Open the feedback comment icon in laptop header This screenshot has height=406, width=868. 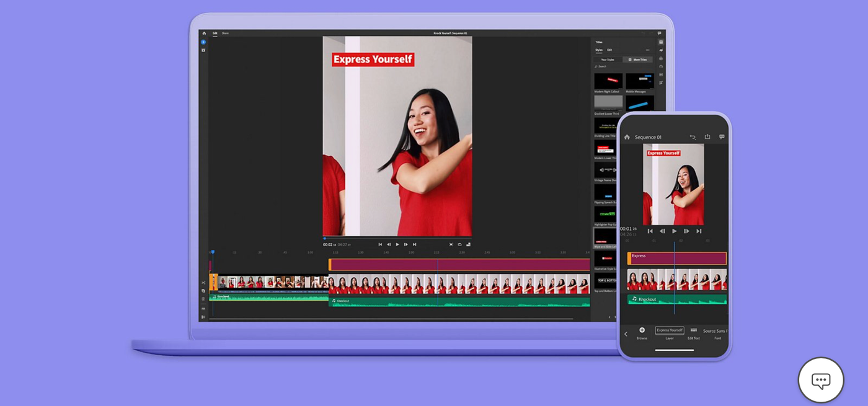coord(659,33)
